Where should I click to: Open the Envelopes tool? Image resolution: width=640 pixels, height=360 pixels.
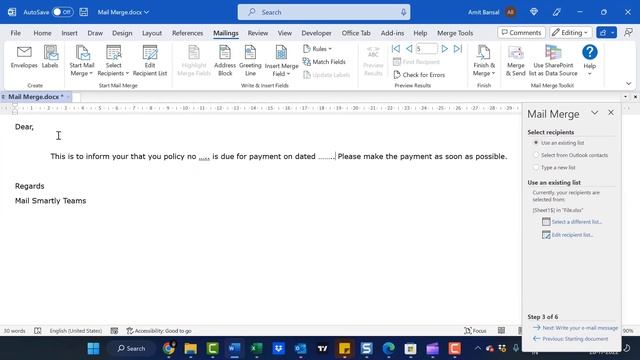click(24, 57)
